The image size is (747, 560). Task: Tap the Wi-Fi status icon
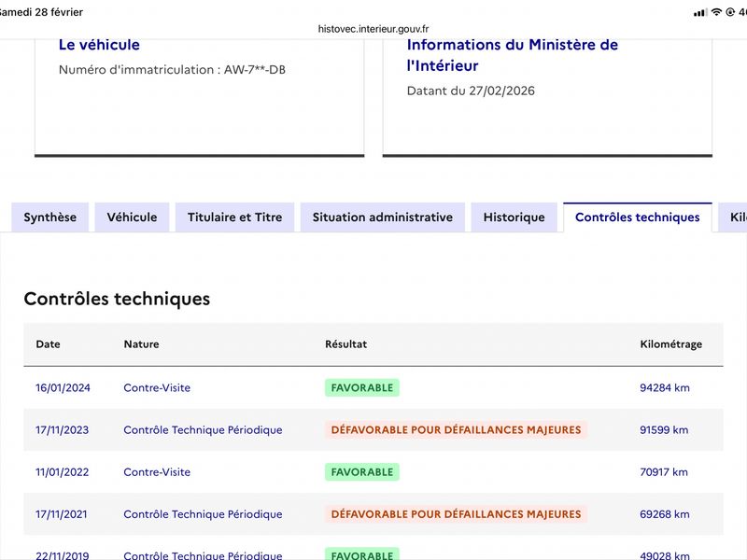(716, 12)
